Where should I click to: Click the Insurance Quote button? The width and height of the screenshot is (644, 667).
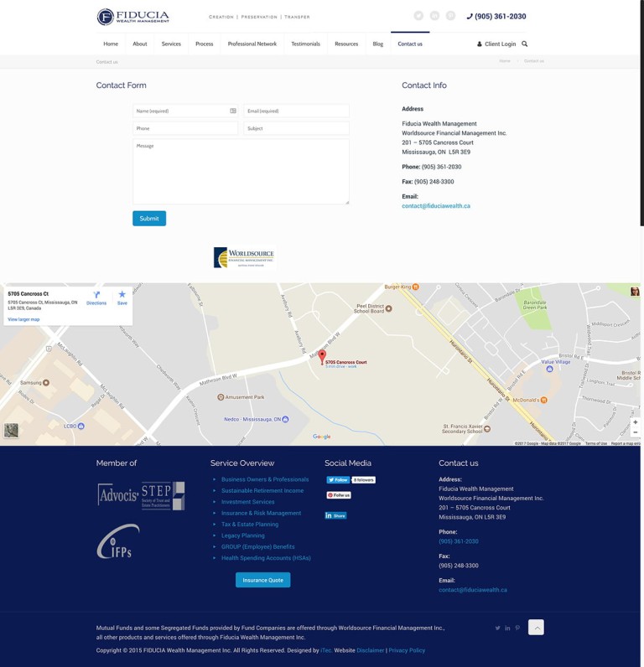(262, 580)
